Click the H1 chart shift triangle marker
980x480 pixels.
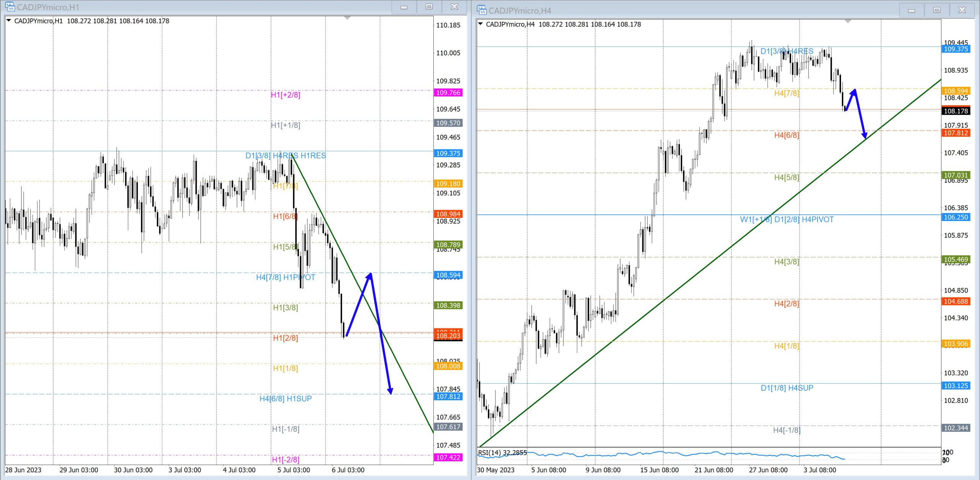347,18
